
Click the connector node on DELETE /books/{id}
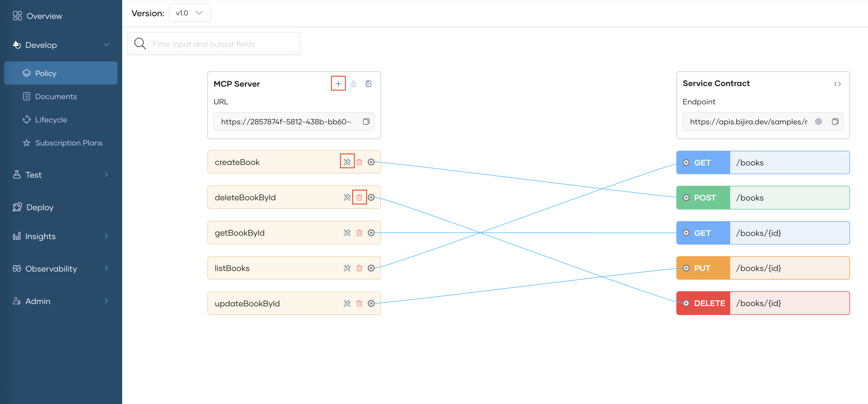pos(686,303)
